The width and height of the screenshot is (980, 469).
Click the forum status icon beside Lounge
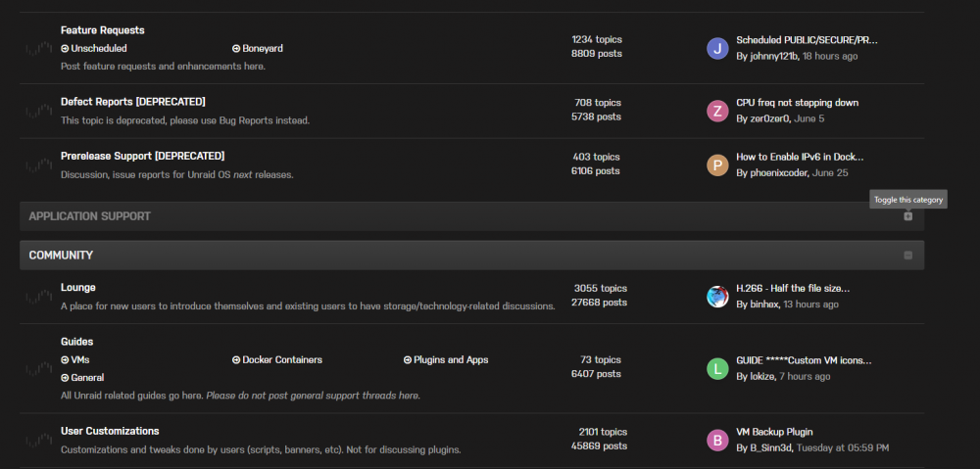[x=39, y=298]
